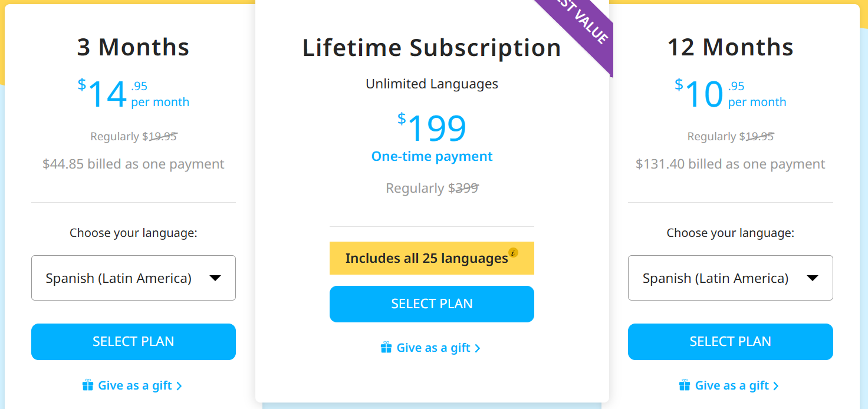Select the 3 Months plan
The width and height of the screenshot is (868, 409).
click(133, 342)
